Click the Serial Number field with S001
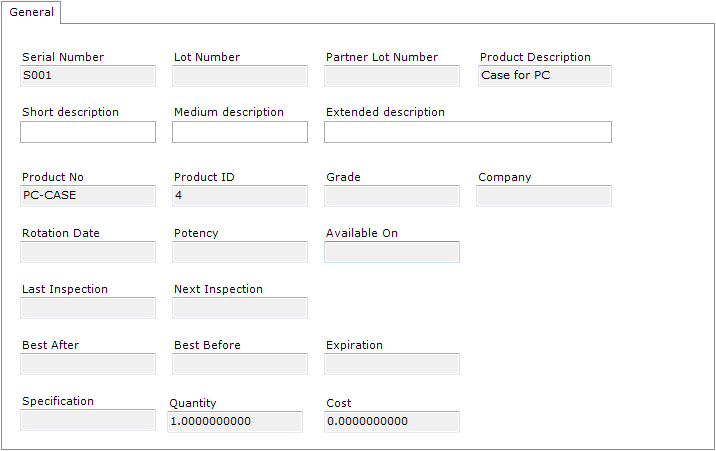 click(88, 76)
